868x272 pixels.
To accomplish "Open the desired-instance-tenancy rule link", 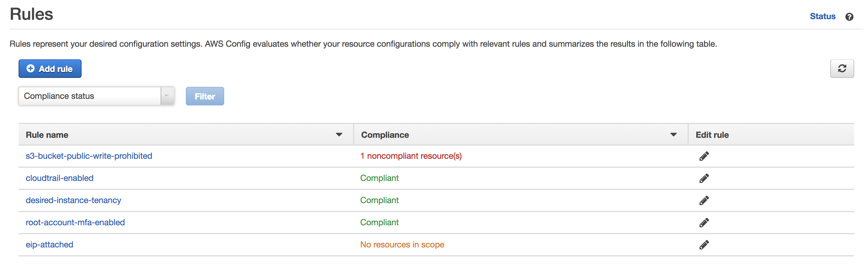I will point(73,200).
